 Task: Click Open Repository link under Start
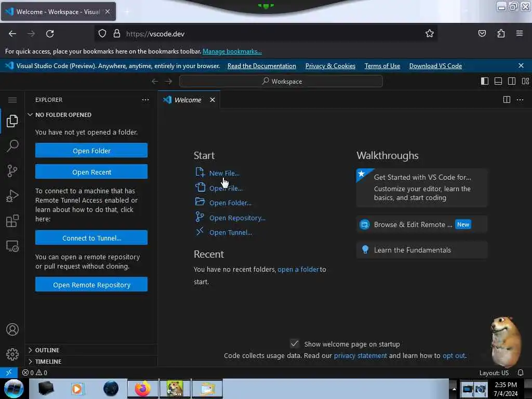pos(237,218)
